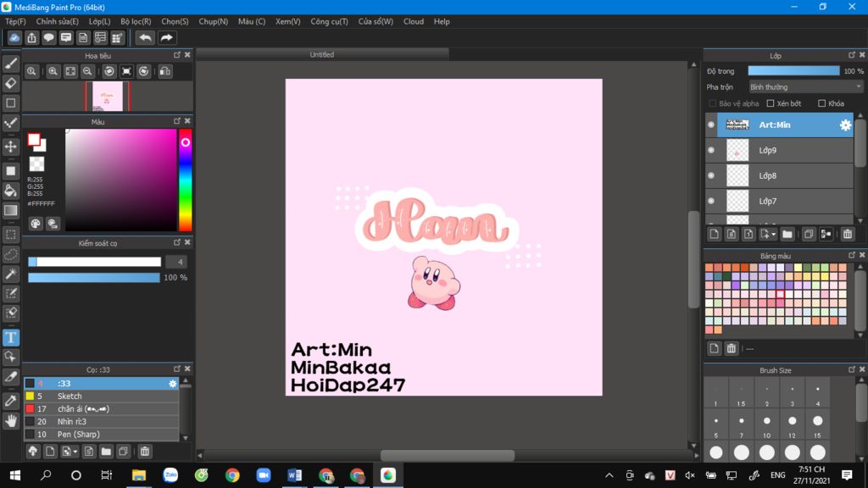Delete color from palette with trash icon
Image resolution: width=868 pixels, height=488 pixels.
732,348
